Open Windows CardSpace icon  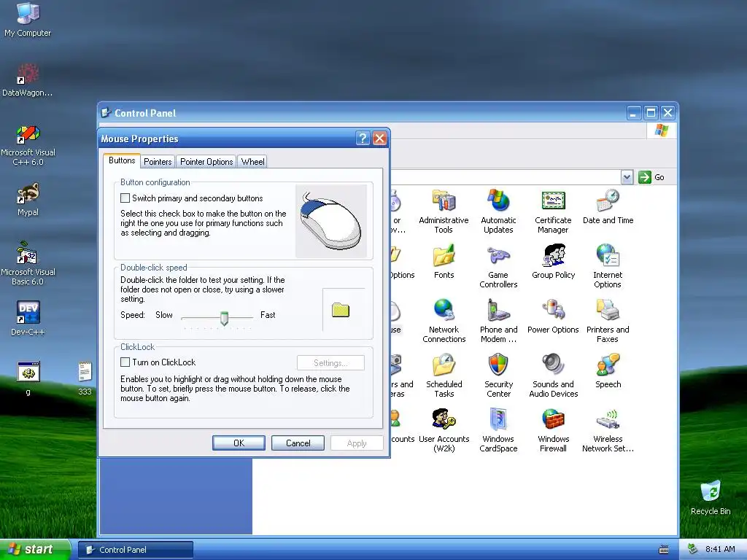tap(498, 430)
